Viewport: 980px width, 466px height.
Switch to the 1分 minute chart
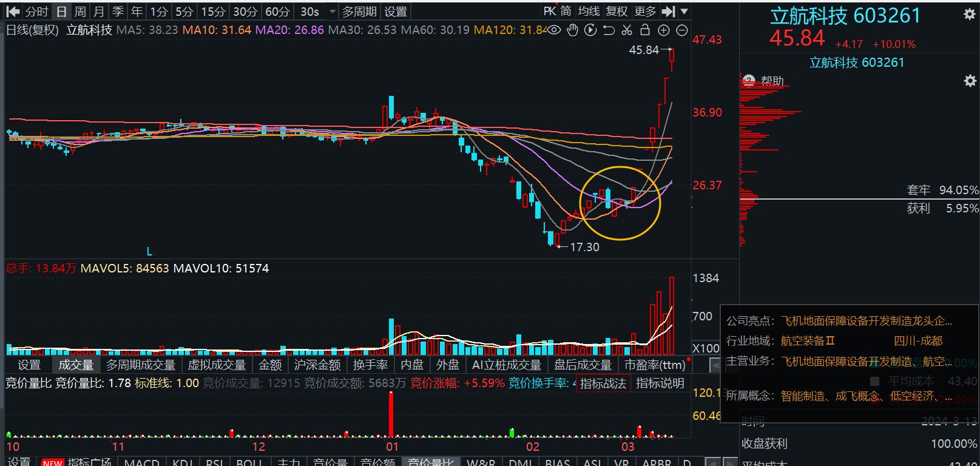coord(159,12)
